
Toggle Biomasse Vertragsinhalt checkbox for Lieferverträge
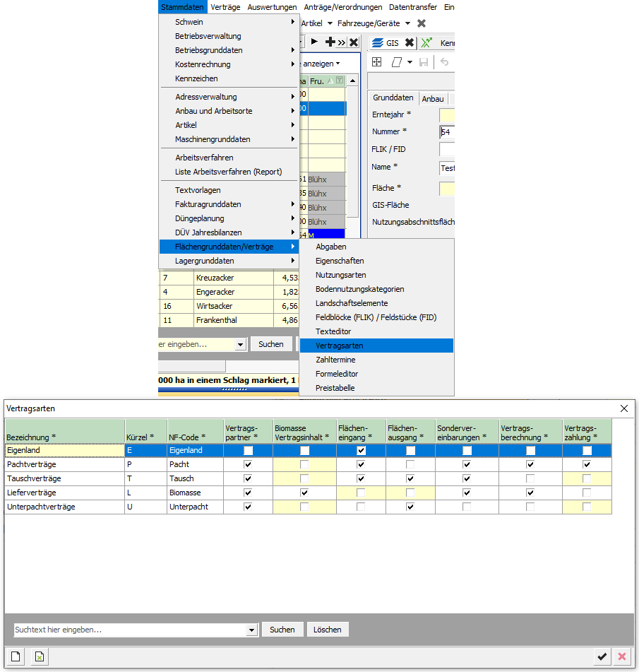304,493
